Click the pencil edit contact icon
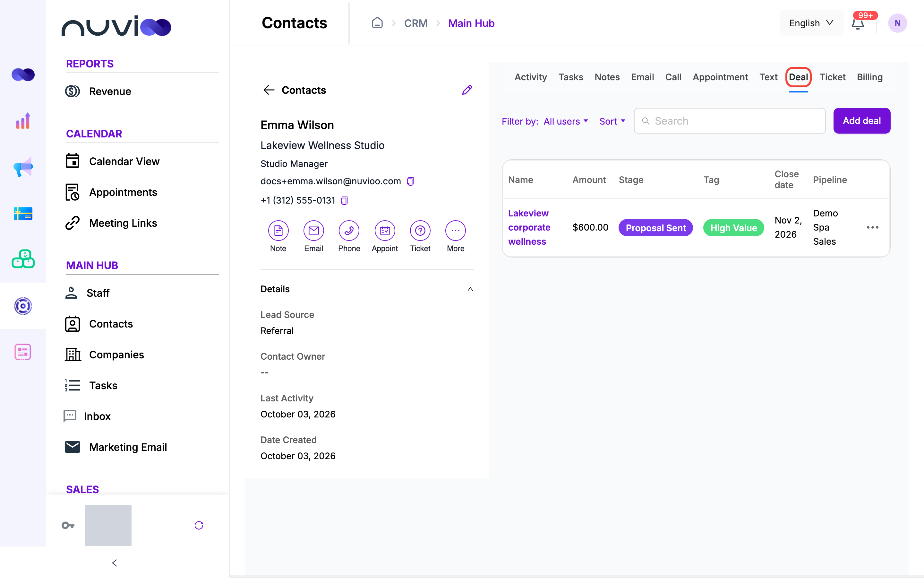This screenshot has height=578, width=924. click(467, 90)
